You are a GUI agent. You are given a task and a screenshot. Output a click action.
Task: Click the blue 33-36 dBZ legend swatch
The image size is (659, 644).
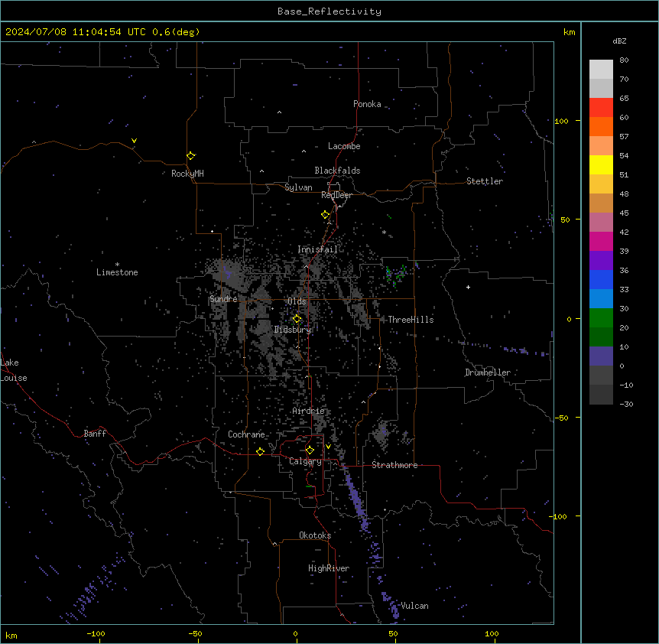[601, 279]
